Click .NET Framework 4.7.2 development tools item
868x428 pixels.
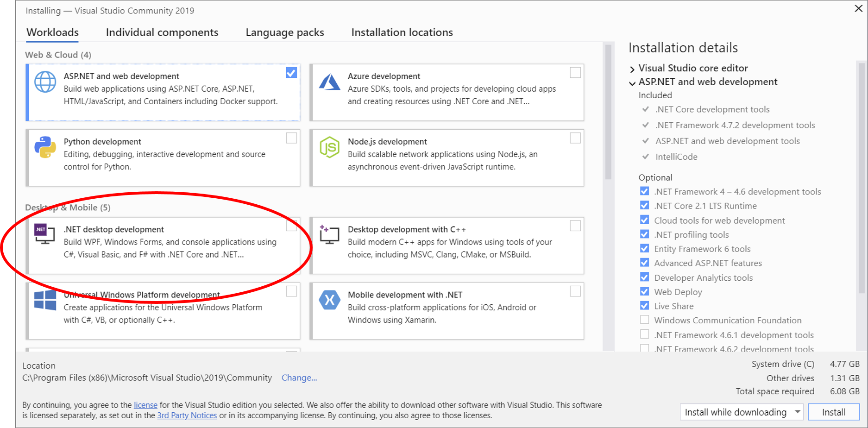(735, 125)
